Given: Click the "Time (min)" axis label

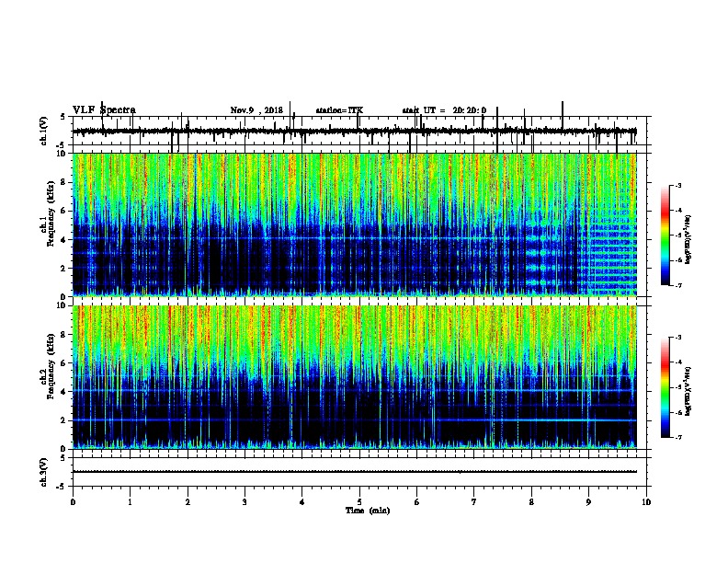Looking at the screenshot, I should [x=368, y=511].
